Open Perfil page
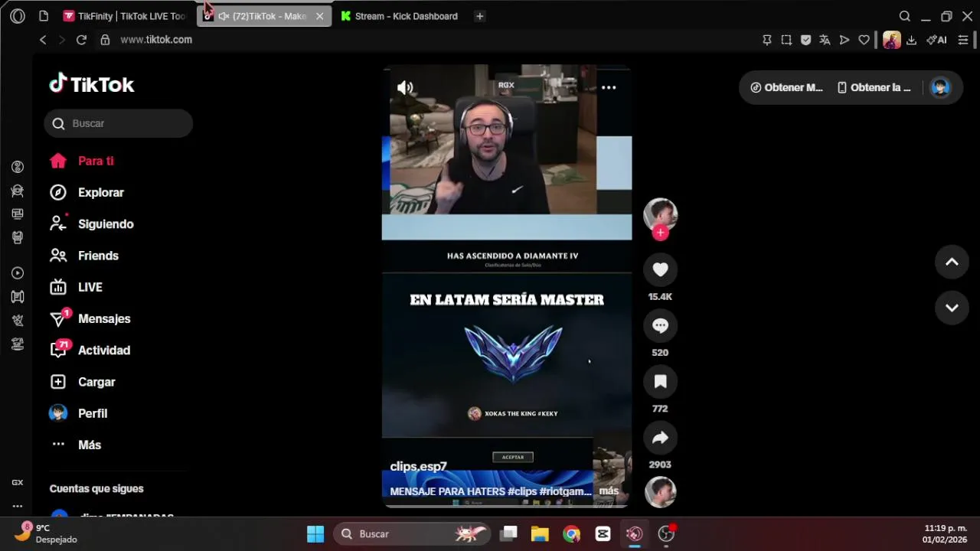980x551 pixels. point(79,413)
